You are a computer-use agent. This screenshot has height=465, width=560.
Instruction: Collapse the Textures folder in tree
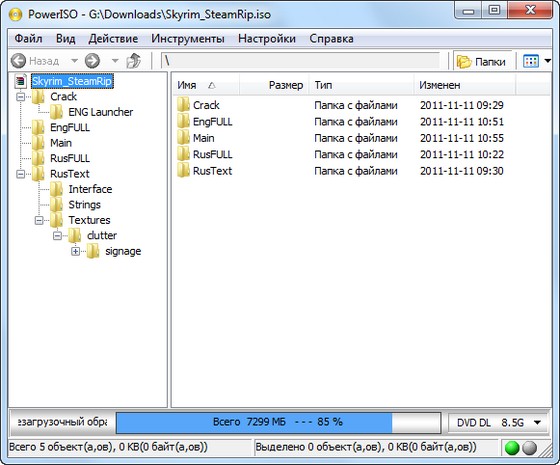(39, 220)
